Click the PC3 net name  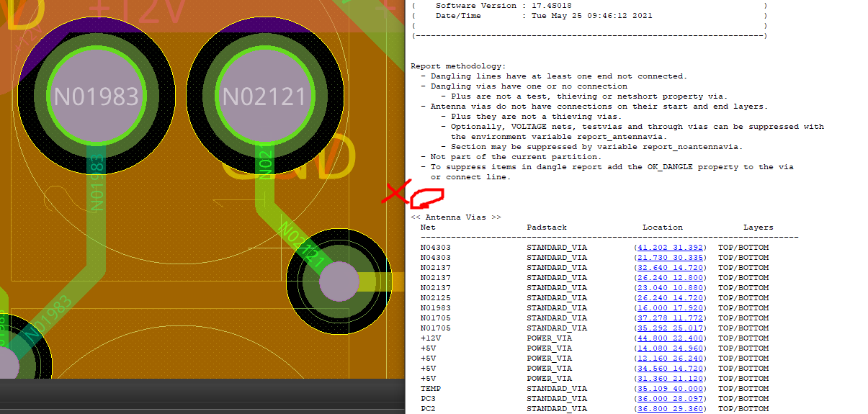point(429,398)
